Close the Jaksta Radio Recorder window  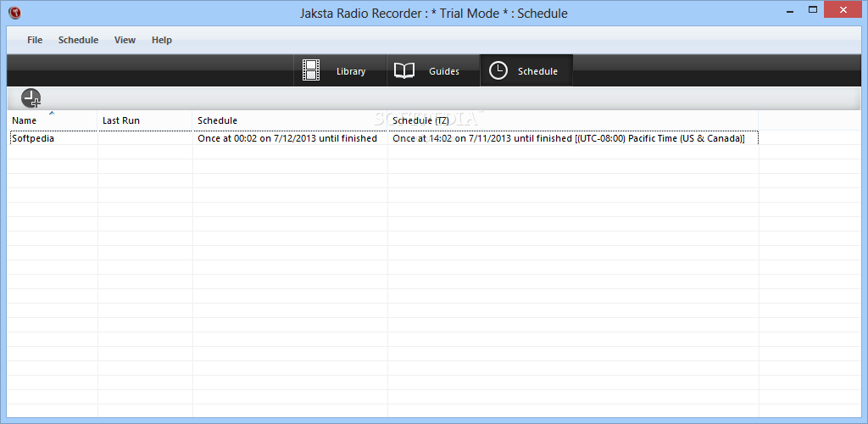(x=843, y=10)
